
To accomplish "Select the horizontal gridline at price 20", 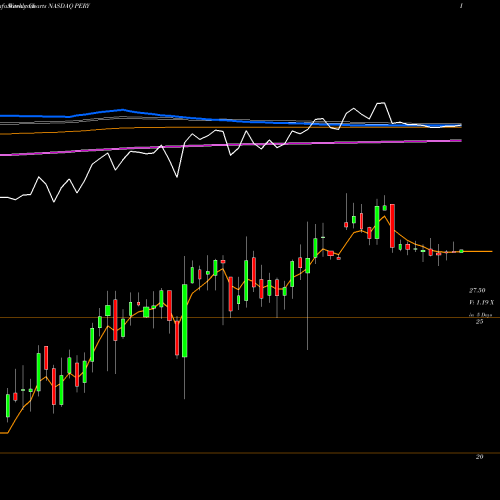I will click(x=250, y=453).
